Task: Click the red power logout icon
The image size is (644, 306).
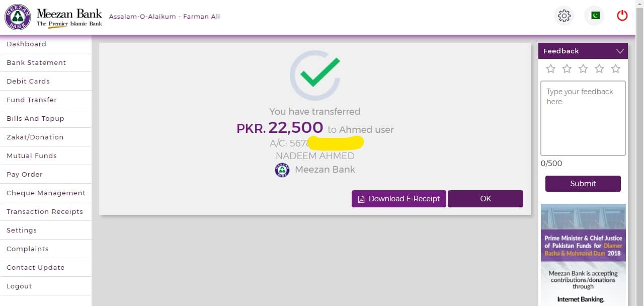Action: pyautogui.click(x=622, y=16)
